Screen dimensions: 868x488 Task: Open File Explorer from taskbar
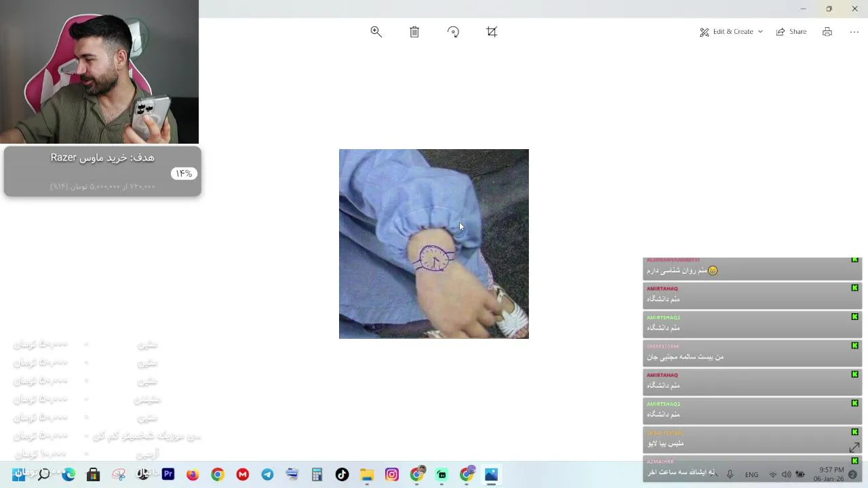[x=367, y=474]
